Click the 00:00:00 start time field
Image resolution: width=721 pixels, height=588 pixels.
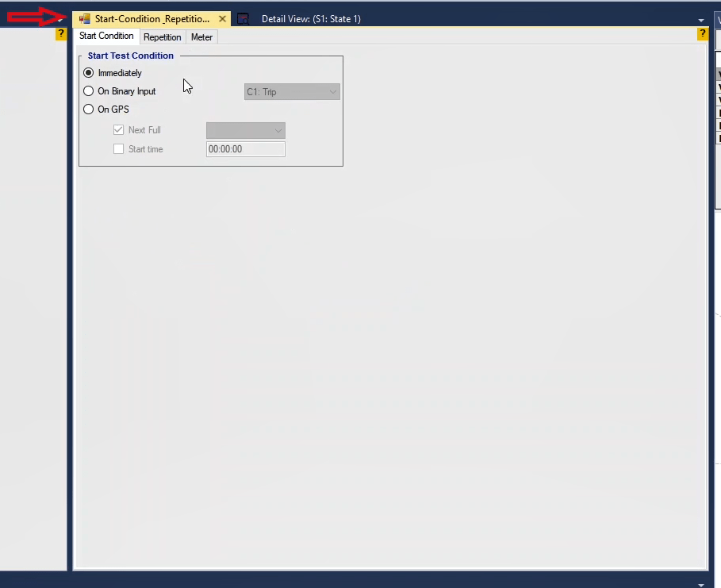(245, 149)
